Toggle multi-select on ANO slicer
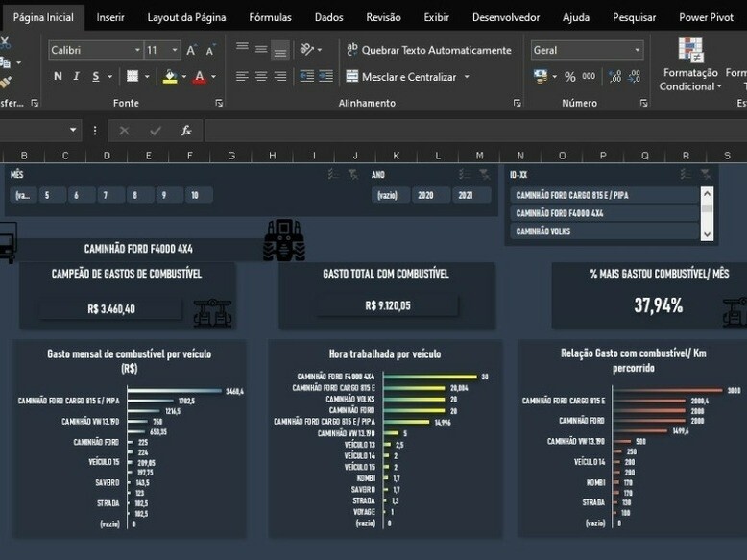 (462, 174)
